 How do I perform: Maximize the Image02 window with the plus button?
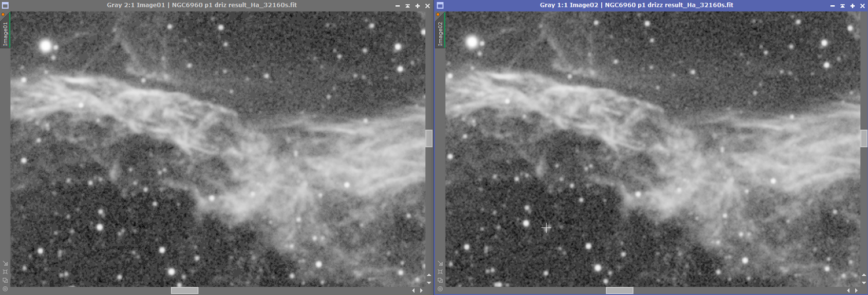pos(852,5)
